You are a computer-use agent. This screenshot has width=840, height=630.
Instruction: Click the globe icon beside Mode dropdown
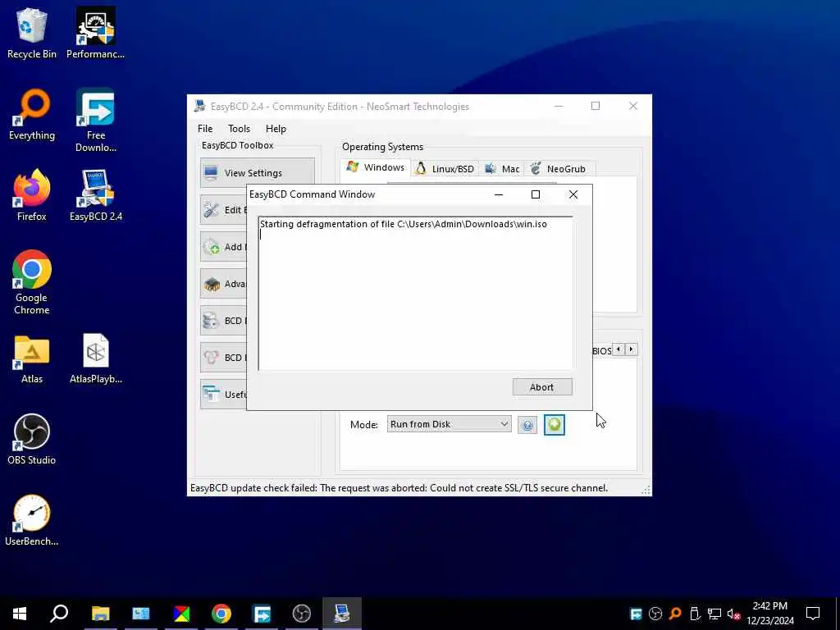[x=527, y=426]
